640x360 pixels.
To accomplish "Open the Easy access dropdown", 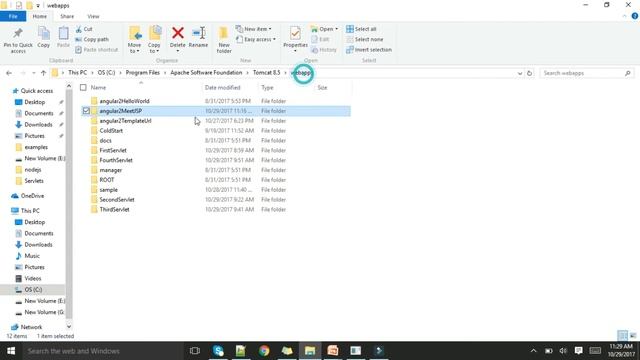I will (x=256, y=40).
